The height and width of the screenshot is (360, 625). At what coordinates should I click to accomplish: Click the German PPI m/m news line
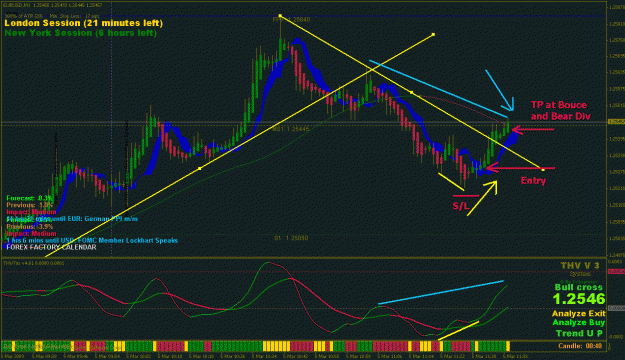coord(72,219)
